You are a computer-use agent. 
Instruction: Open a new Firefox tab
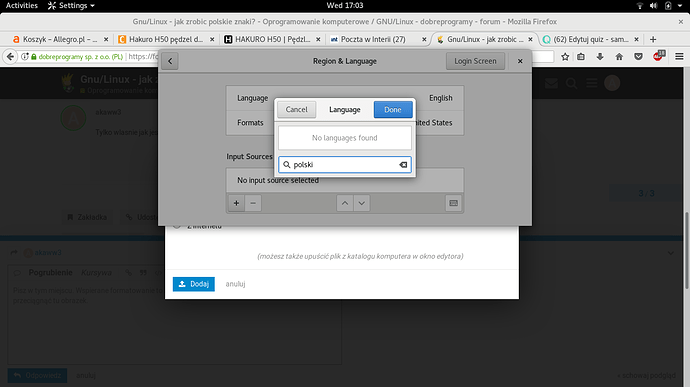653,39
